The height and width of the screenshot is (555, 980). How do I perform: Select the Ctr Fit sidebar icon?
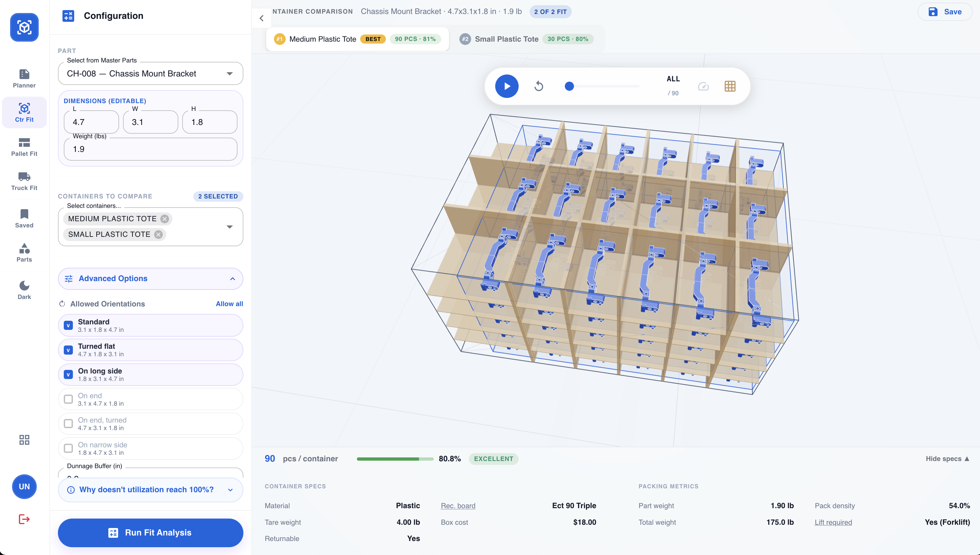(24, 113)
